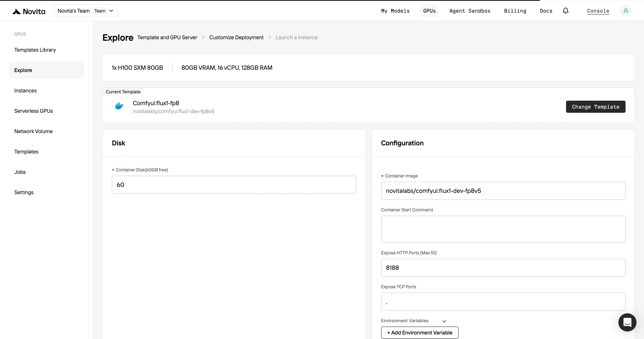Click the 1x H100 SXM 80GB label
Viewport: 644px width, 339px height.
point(137,68)
